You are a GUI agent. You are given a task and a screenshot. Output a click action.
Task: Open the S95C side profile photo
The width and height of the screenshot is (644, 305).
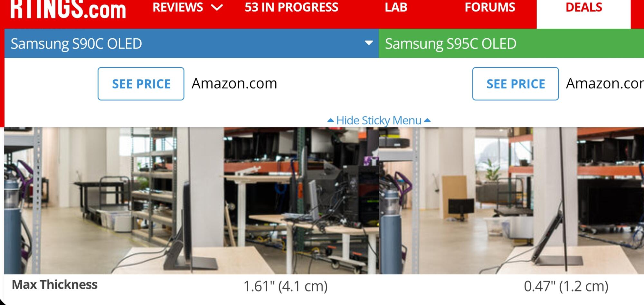(511, 201)
